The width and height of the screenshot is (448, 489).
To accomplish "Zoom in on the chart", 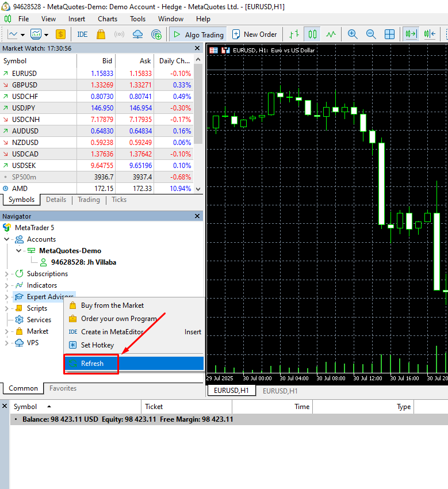I will pos(353,35).
